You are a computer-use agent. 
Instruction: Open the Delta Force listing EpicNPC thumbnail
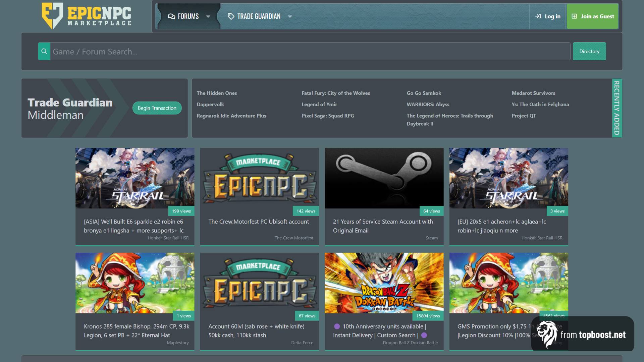pyautogui.click(x=259, y=283)
